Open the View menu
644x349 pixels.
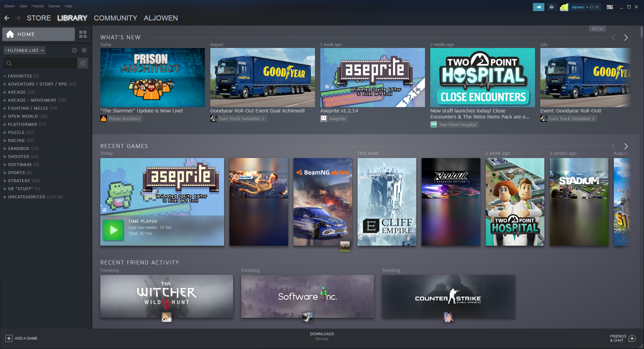pos(23,6)
